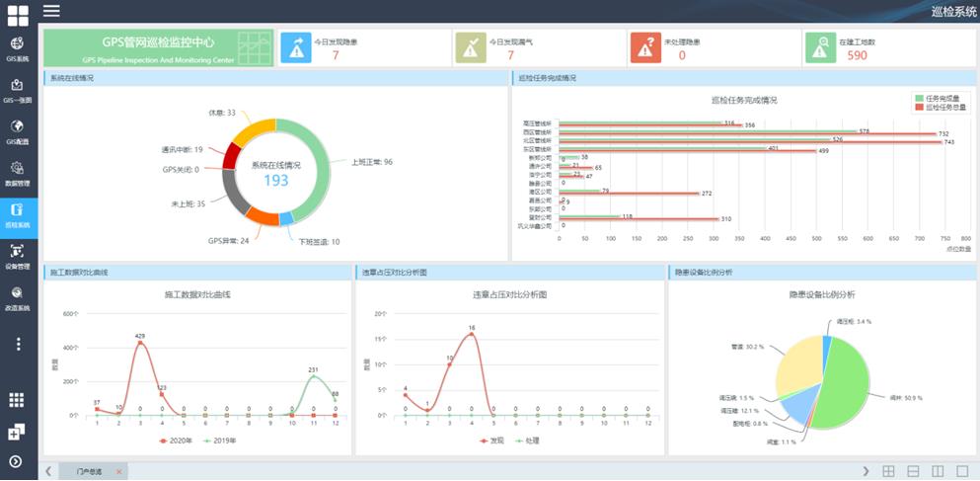Image resolution: width=980 pixels, height=481 pixels.
Task: Select the 门户总览 tab
Action: coord(90,471)
